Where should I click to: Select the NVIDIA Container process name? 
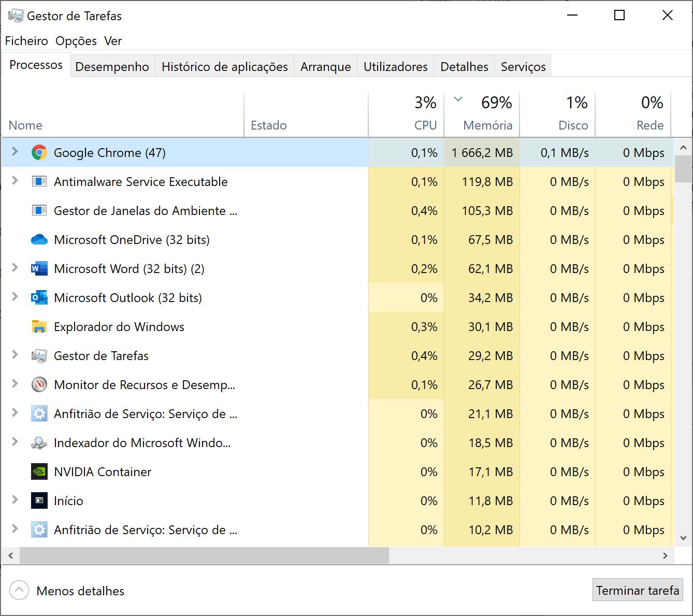pyautogui.click(x=103, y=472)
